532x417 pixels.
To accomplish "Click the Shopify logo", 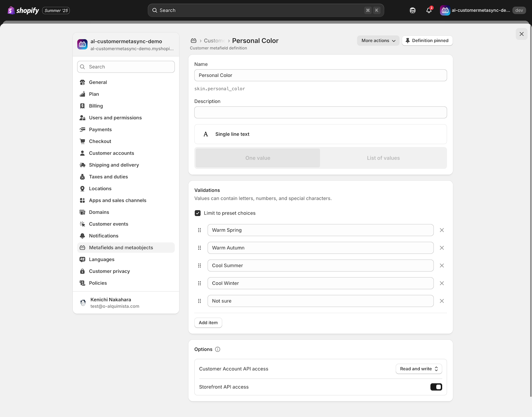I will pos(24,10).
